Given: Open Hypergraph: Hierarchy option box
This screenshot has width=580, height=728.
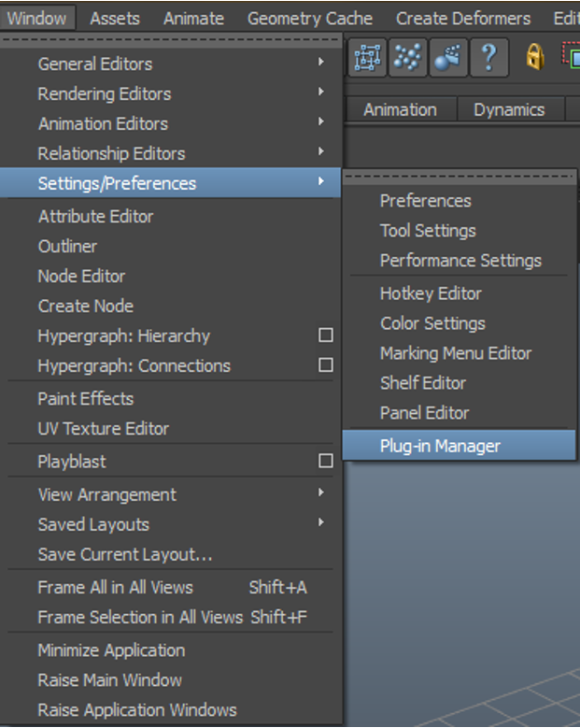Looking at the screenshot, I should [325, 335].
